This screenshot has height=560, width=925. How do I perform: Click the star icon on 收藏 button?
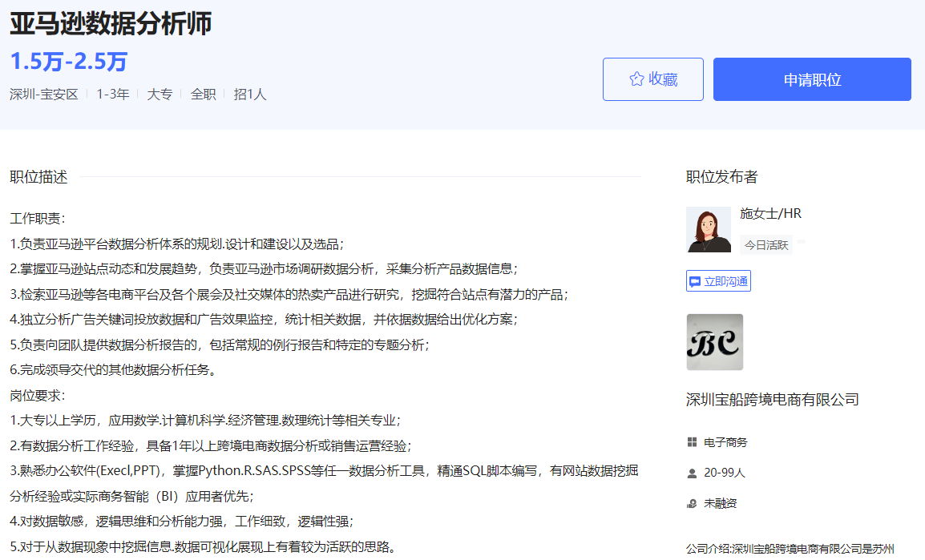[x=636, y=79]
